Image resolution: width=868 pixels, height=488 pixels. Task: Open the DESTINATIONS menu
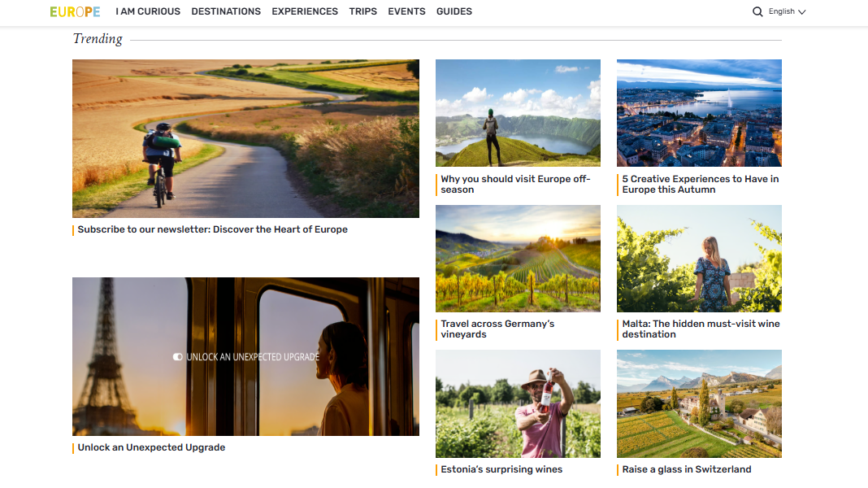coord(226,11)
